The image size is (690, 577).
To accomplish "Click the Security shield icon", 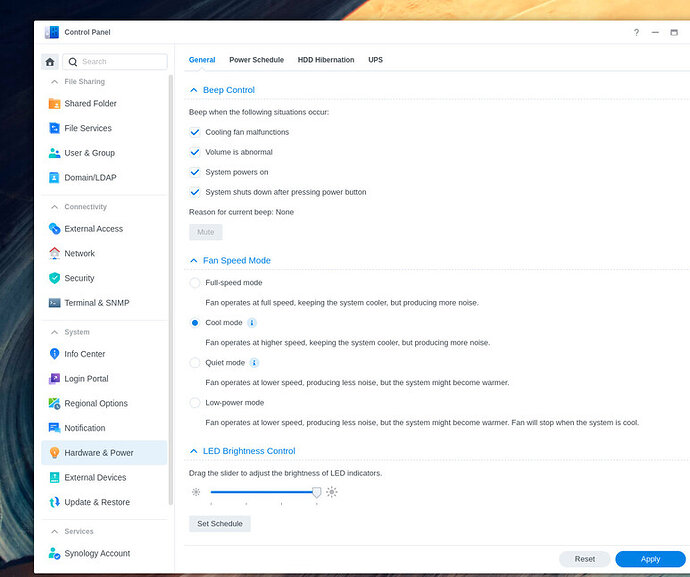I will pos(54,278).
